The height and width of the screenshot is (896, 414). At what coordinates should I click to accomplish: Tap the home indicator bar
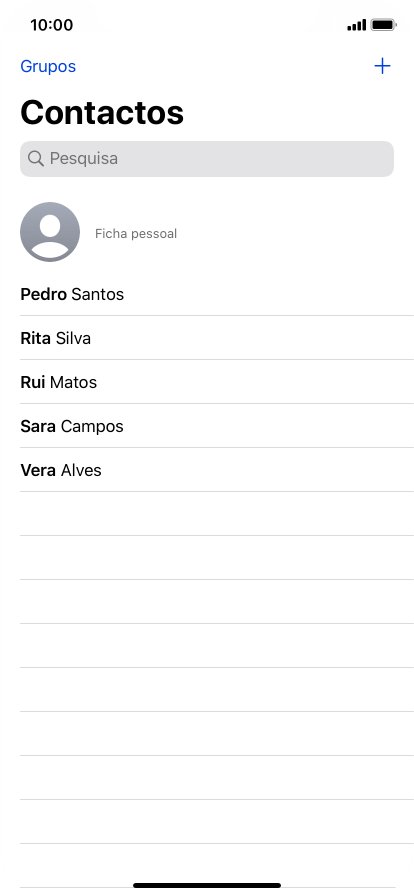pos(207,886)
